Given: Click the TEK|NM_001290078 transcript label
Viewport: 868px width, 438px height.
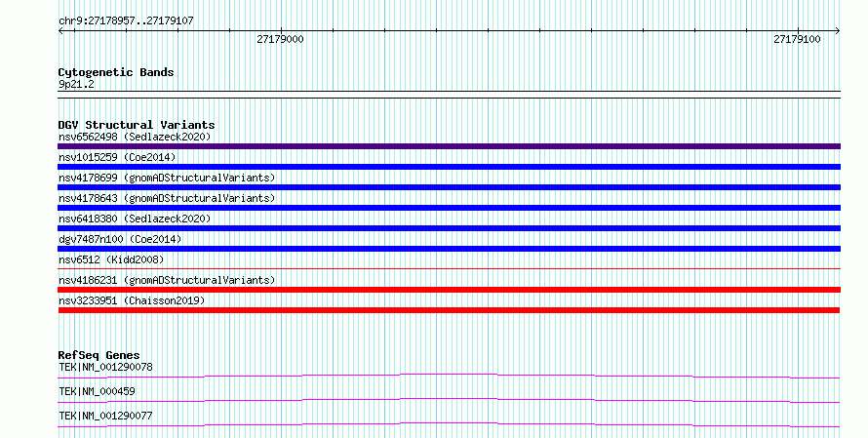Looking at the screenshot, I should pos(105,367).
